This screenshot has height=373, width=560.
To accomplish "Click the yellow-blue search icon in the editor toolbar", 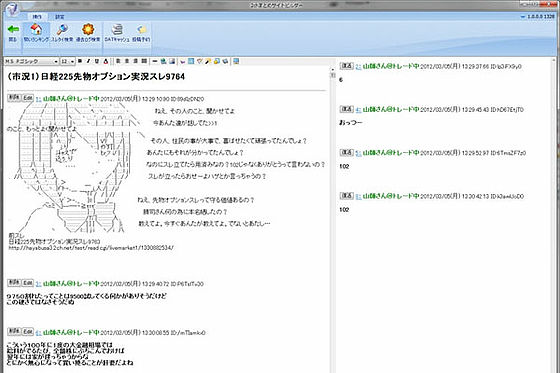I will [x=217, y=61].
